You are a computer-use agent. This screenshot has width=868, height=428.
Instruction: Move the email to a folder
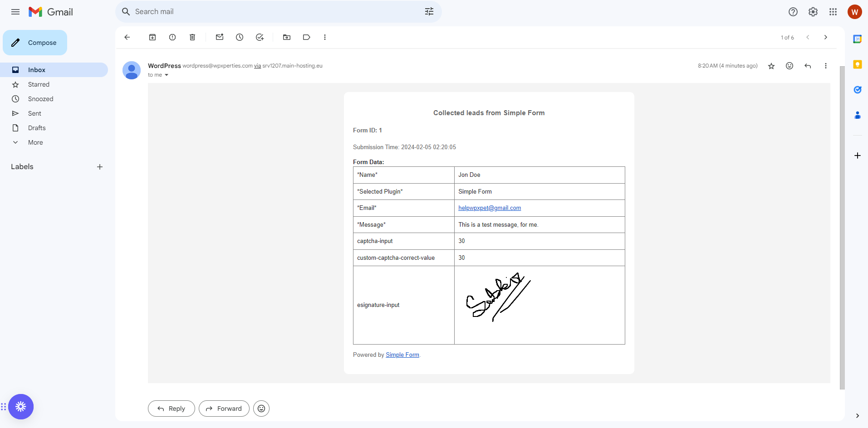coord(287,37)
